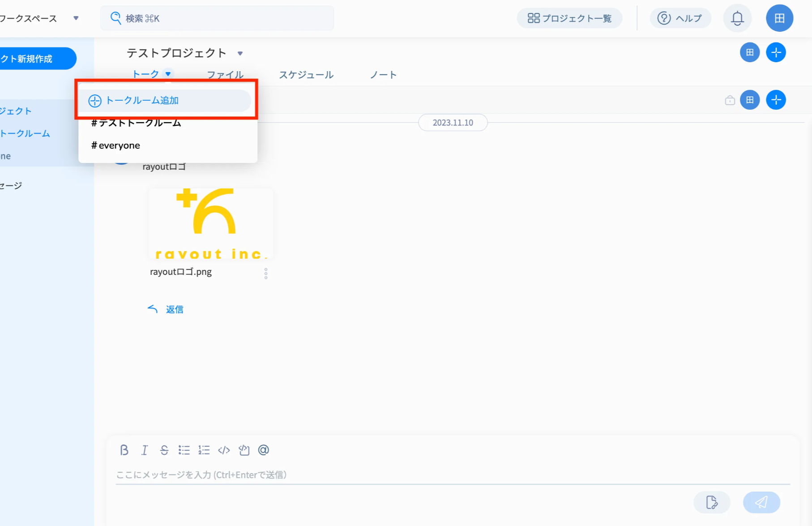
Task: Open the rayout logo image thumbnail
Action: (211, 224)
